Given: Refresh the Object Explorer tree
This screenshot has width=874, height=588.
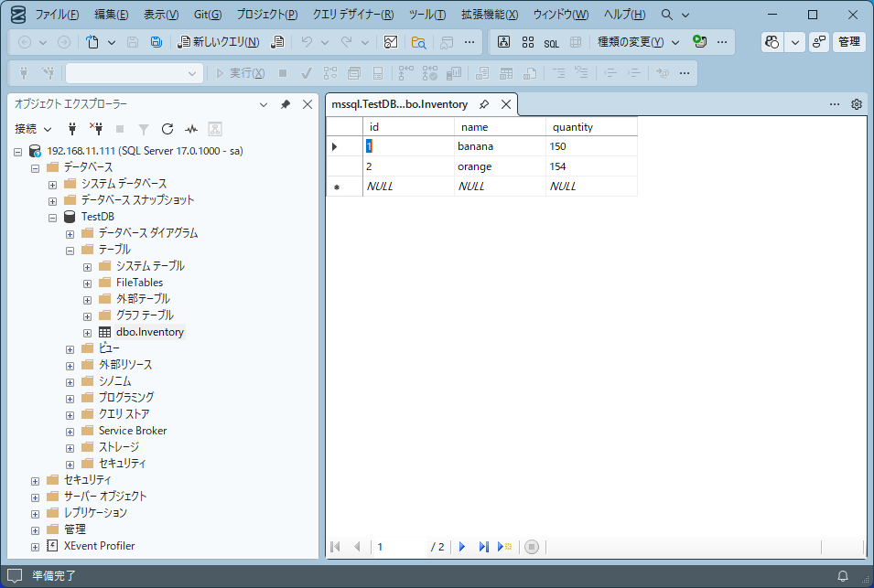Looking at the screenshot, I should coord(167,129).
